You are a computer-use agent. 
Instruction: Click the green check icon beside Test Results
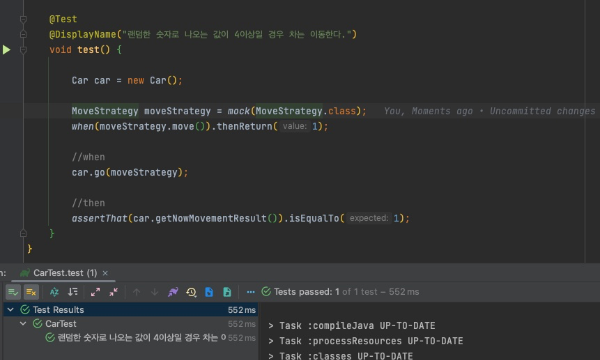(25, 310)
